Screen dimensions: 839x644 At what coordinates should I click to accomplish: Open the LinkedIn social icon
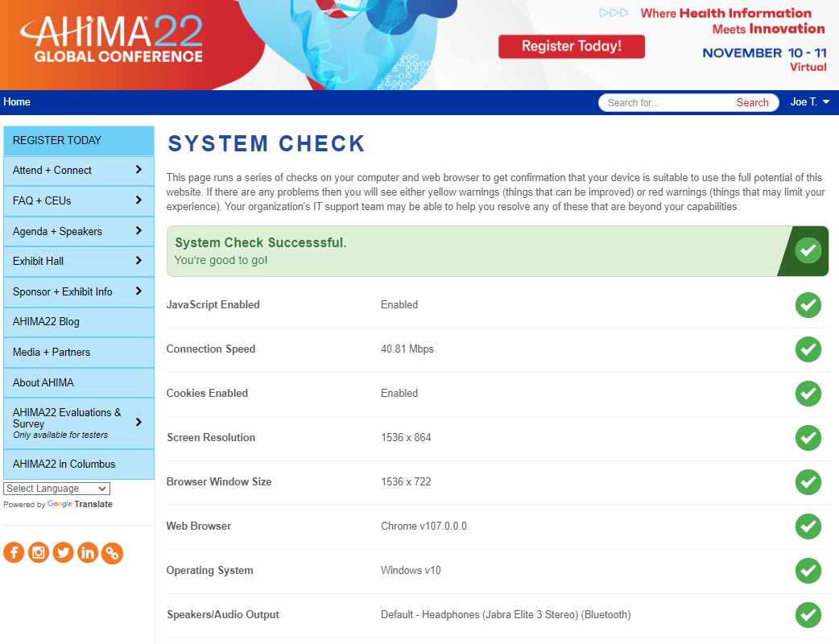[88, 552]
